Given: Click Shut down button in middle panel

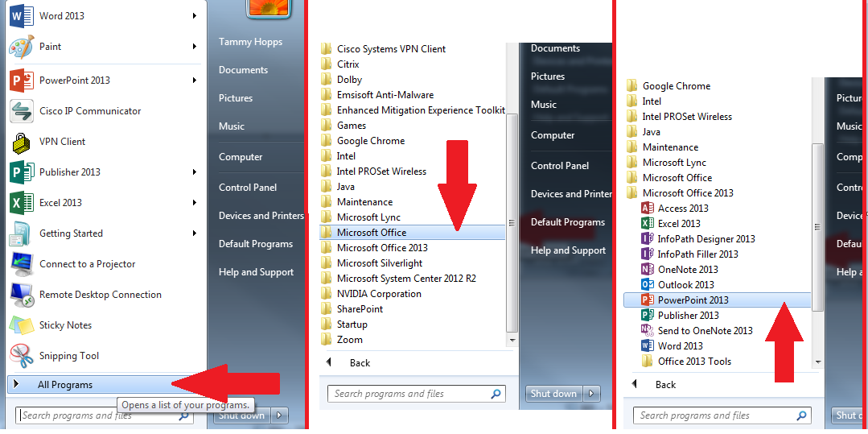Looking at the screenshot, I should (553, 394).
